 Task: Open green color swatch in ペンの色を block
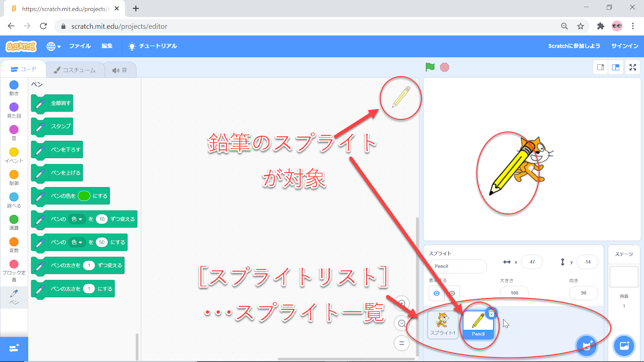pyautogui.click(x=84, y=196)
